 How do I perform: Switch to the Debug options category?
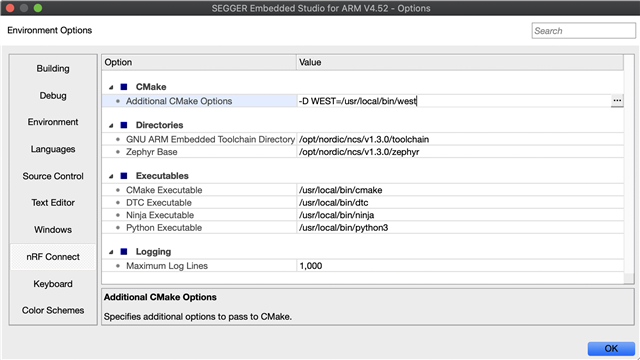coord(53,96)
